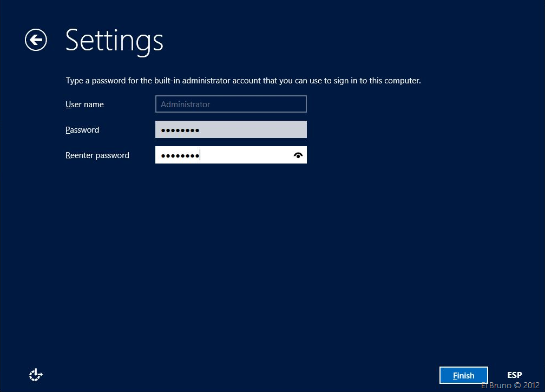Viewport: 545px width, 392px height.
Task: Select the User name label
Action: click(84, 104)
